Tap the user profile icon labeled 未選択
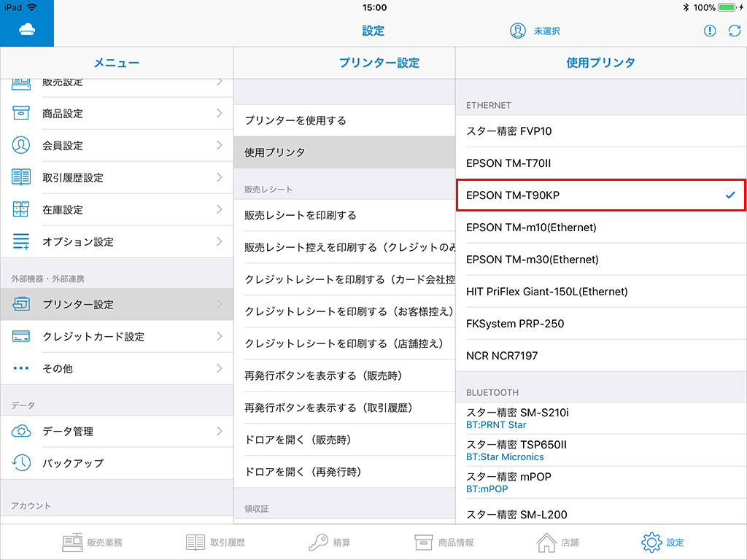Screen dimensions: 747x560 point(518,31)
